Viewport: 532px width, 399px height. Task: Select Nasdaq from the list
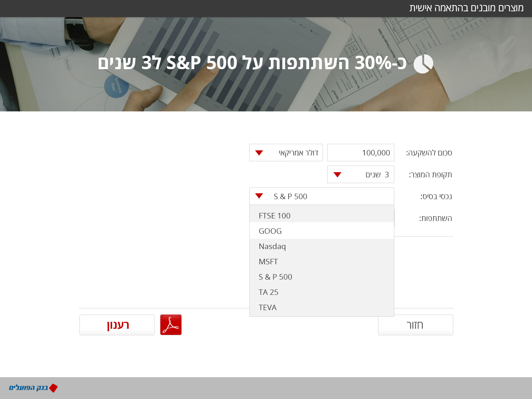(322, 246)
